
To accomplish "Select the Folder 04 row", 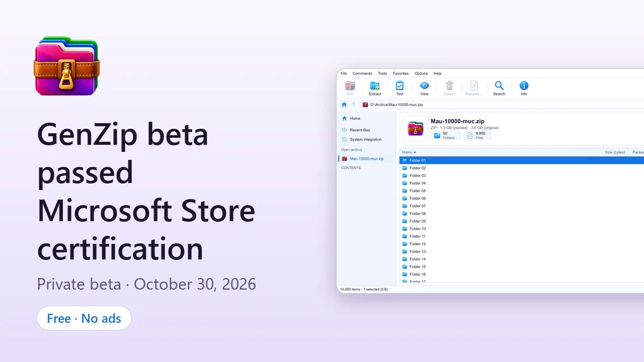I will coord(522,183).
